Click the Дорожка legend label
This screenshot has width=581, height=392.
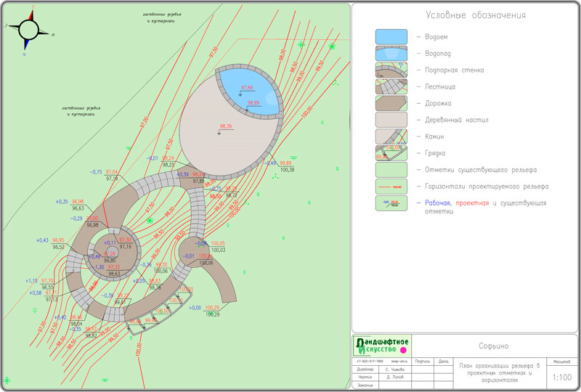point(438,103)
